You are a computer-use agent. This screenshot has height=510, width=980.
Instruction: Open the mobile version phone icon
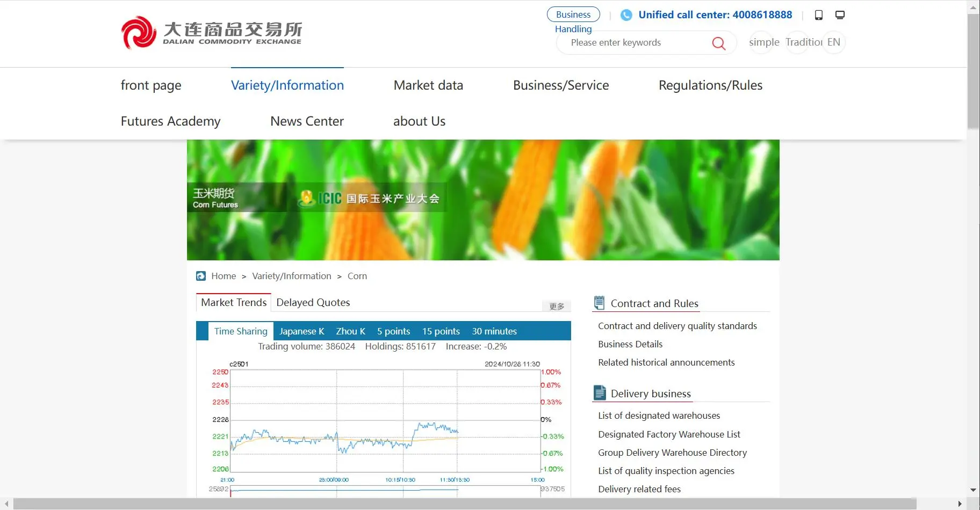tap(819, 15)
